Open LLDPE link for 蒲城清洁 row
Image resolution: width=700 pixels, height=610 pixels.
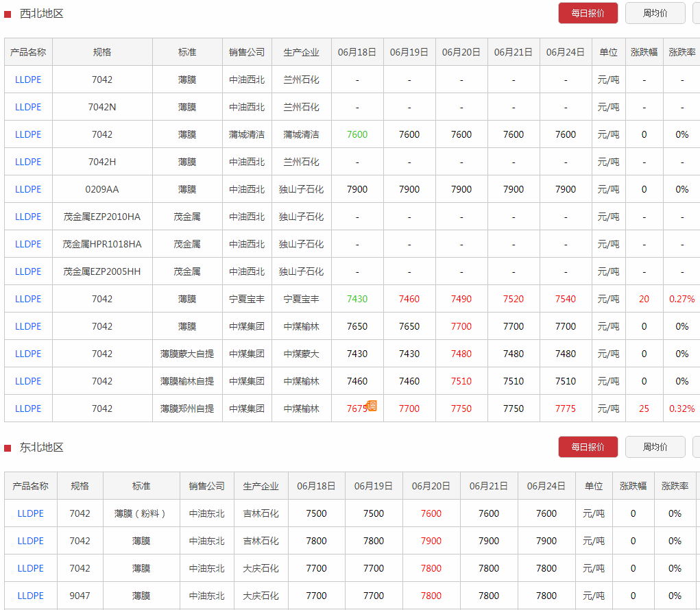(28, 134)
